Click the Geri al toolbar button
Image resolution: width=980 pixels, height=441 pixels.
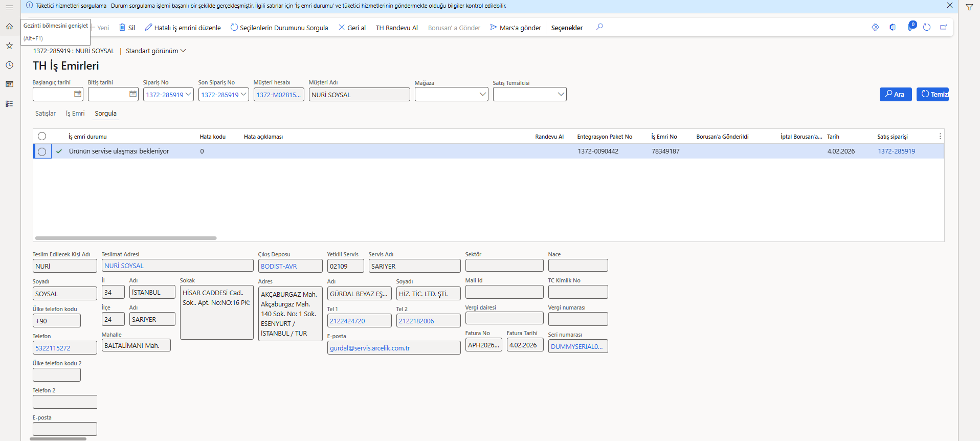click(x=352, y=28)
